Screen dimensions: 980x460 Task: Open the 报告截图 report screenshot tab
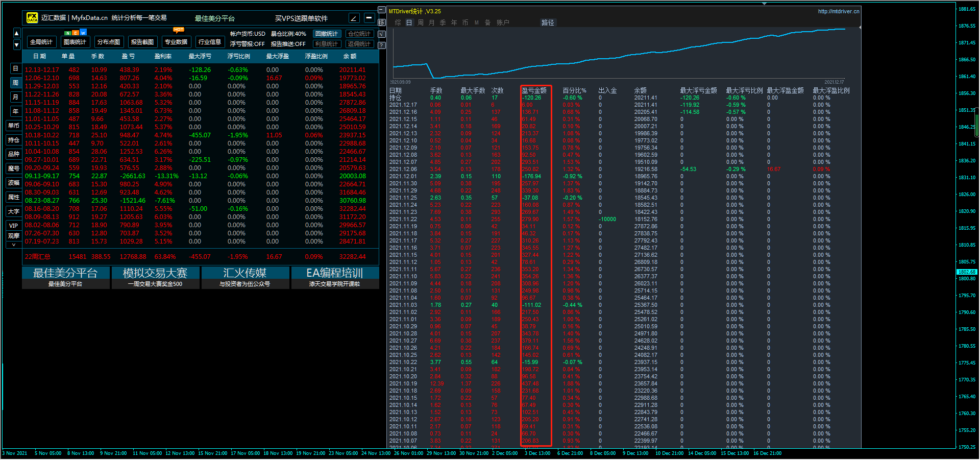coord(142,42)
